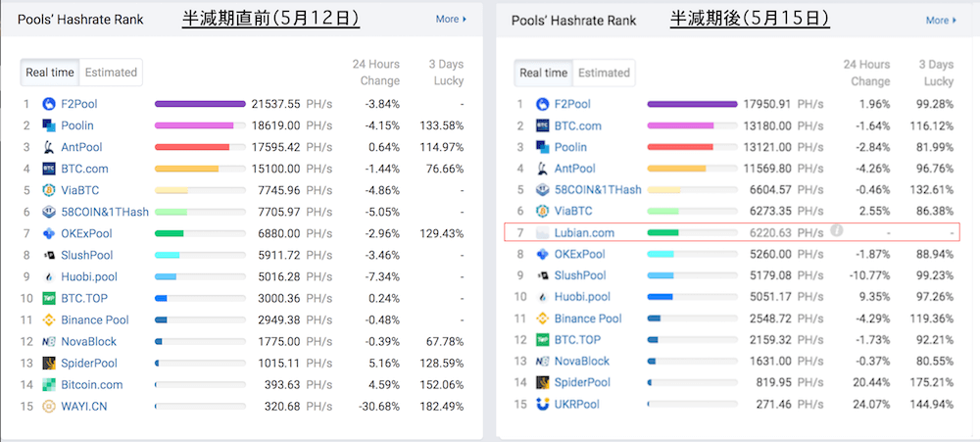The image size is (980, 442).
Task: Click 58COIN&1THash logo icon in May 12 panel
Action: (x=49, y=212)
